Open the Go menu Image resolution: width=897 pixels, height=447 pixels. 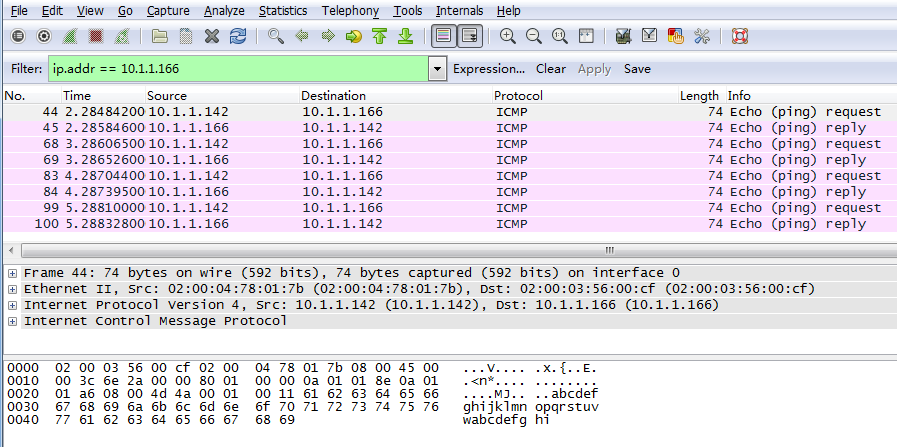click(125, 10)
